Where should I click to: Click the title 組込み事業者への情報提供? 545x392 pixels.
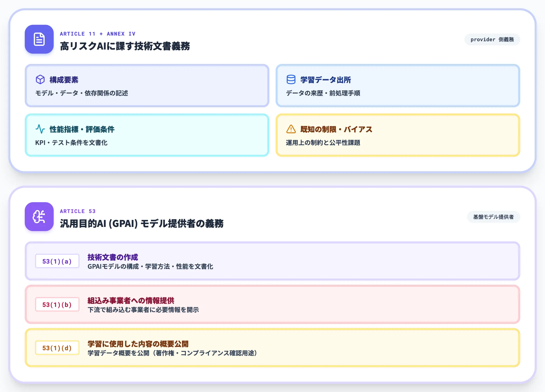point(131,300)
